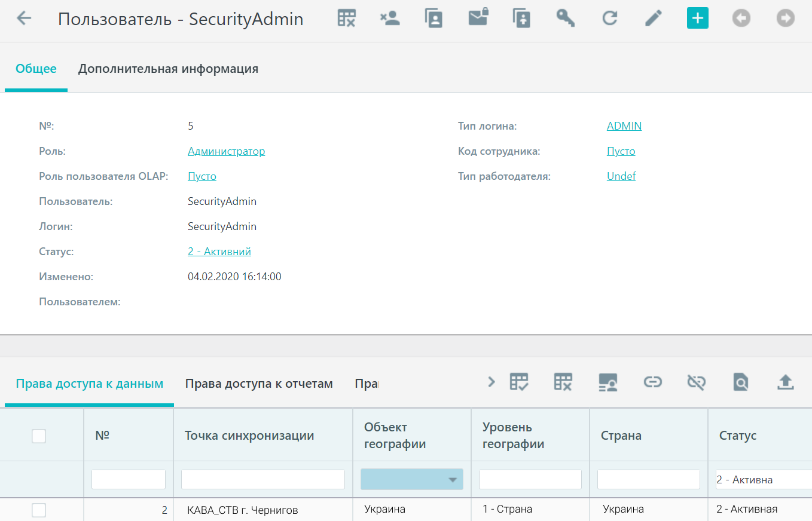Click the lower grid table-with-X icon
The image size is (812, 521).
pyautogui.click(x=563, y=382)
